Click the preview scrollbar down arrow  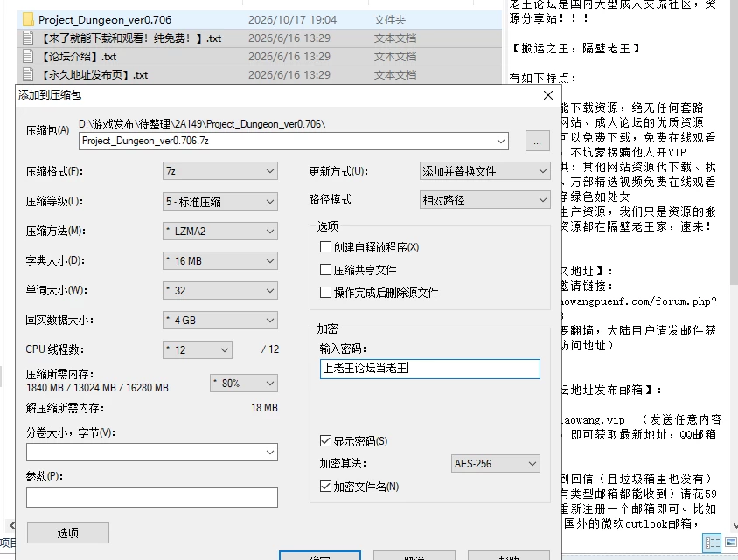pyautogui.click(x=735, y=526)
